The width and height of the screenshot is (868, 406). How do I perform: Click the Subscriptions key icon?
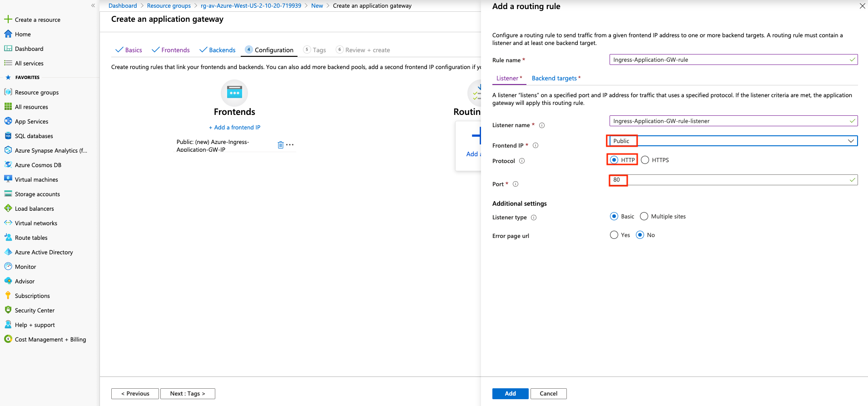point(8,296)
